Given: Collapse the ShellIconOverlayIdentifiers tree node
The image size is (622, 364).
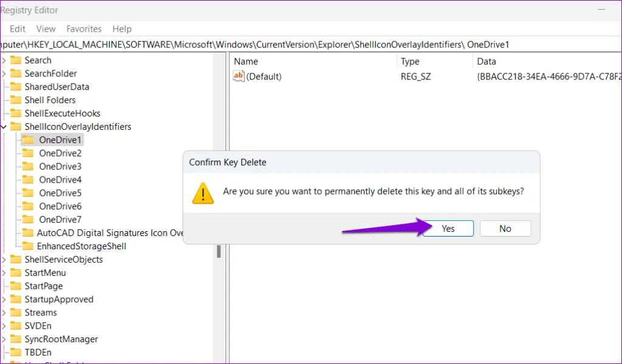Looking at the screenshot, I should pos(4,127).
